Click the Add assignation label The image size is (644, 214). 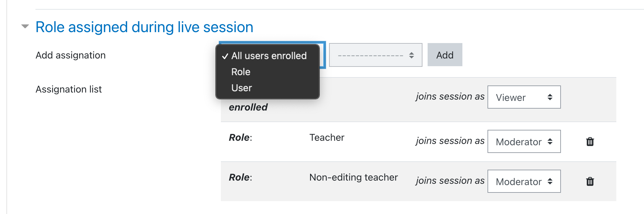(71, 55)
